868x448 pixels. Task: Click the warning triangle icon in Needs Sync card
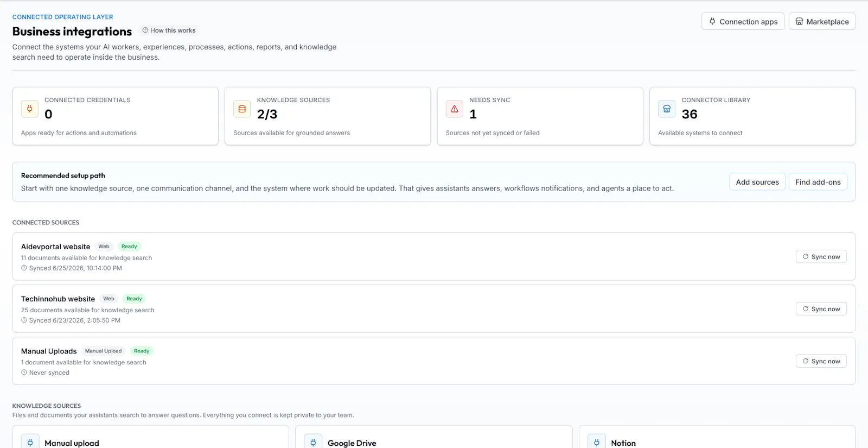(x=455, y=109)
